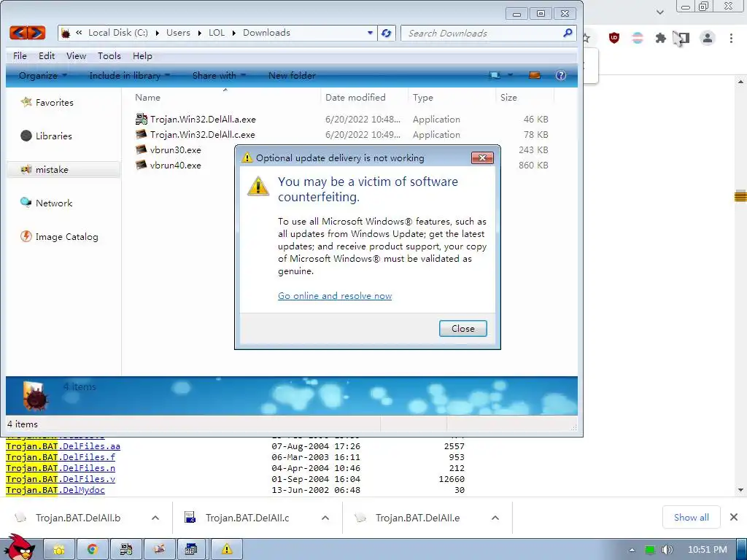Screen dimensions: 747x560
Task: Open the Explorer help question mark icon
Action: [x=561, y=75]
